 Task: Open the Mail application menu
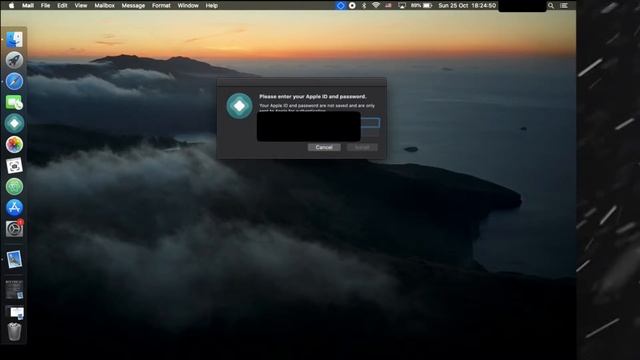(x=28, y=5)
